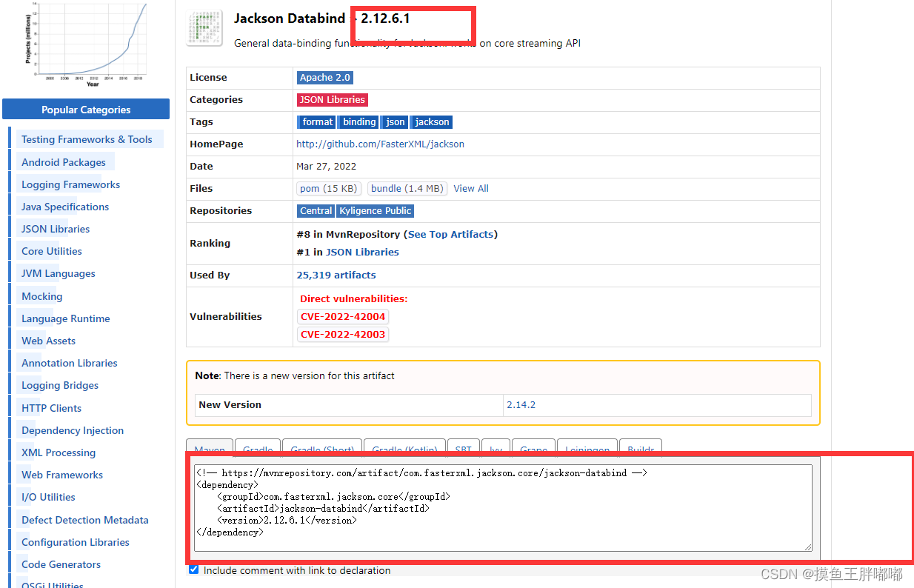Open JSON Libraries in the sidebar

(x=56, y=229)
